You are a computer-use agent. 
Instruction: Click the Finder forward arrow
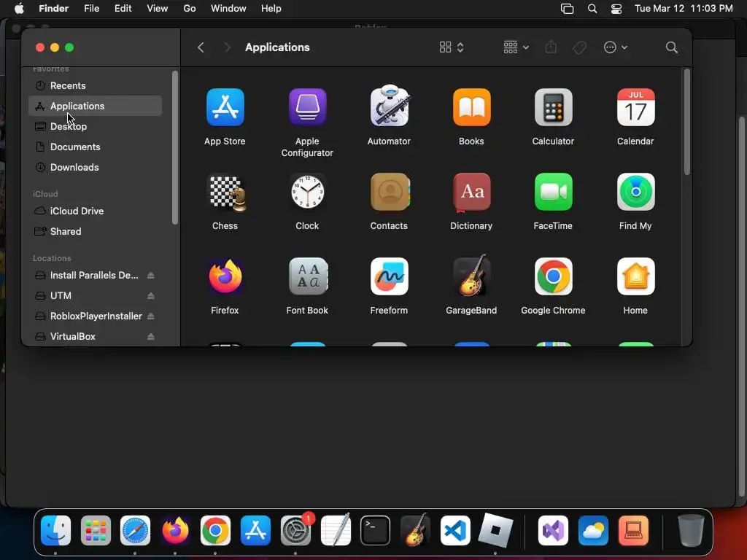(228, 47)
